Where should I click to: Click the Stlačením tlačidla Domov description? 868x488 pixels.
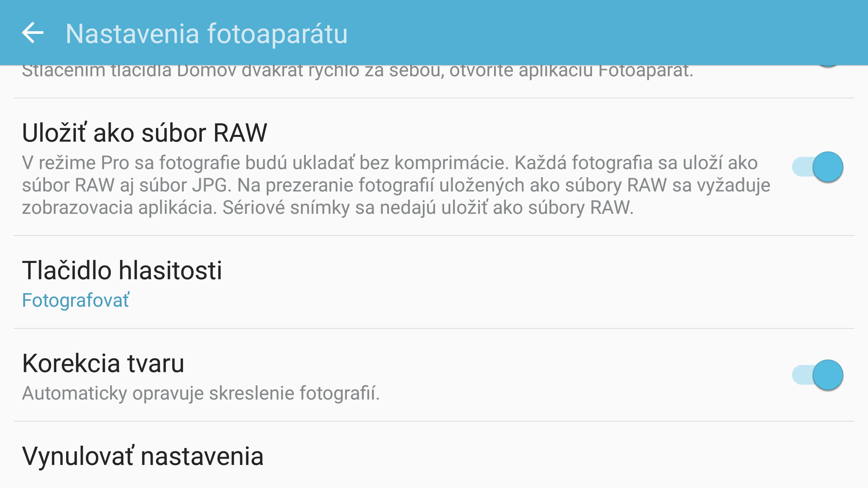click(x=357, y=72)
